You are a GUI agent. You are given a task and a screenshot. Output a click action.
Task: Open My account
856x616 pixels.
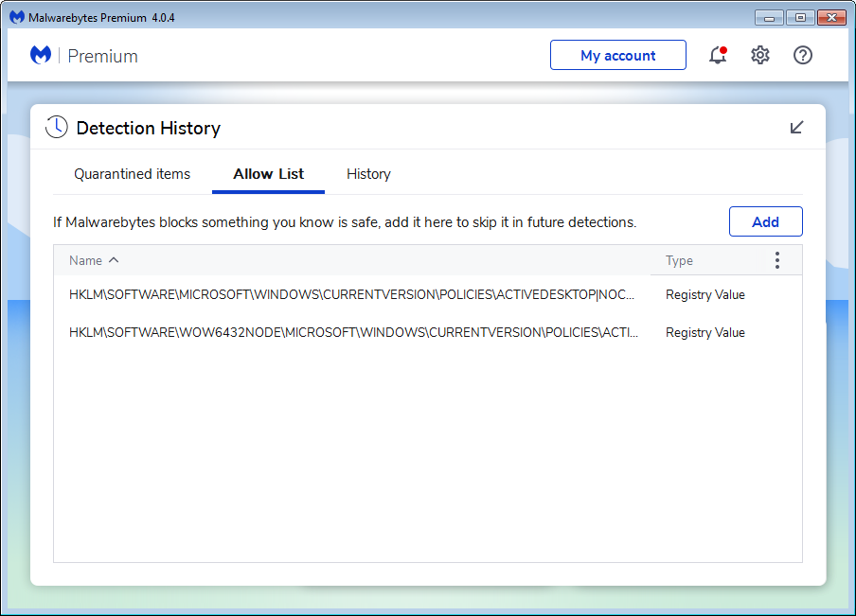(x=617, y=56)
